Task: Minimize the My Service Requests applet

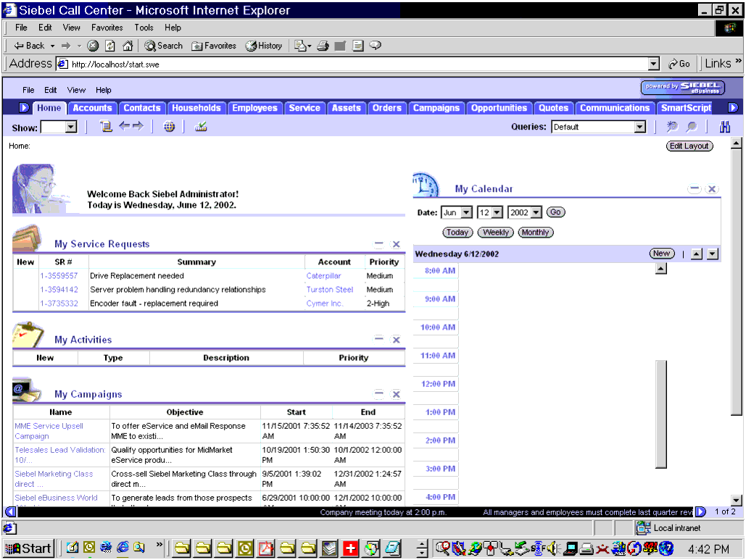Action: click(378, 244)
